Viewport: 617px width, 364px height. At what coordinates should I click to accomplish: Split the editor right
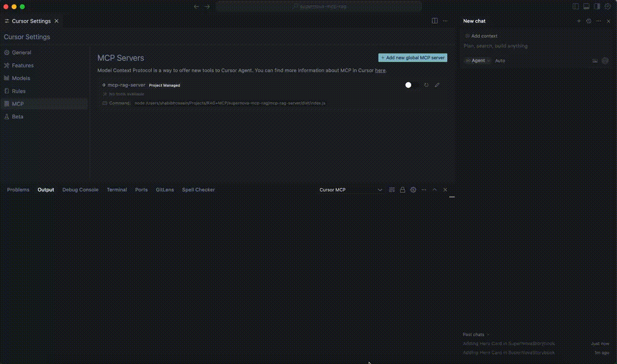click(x=435, y=21)
